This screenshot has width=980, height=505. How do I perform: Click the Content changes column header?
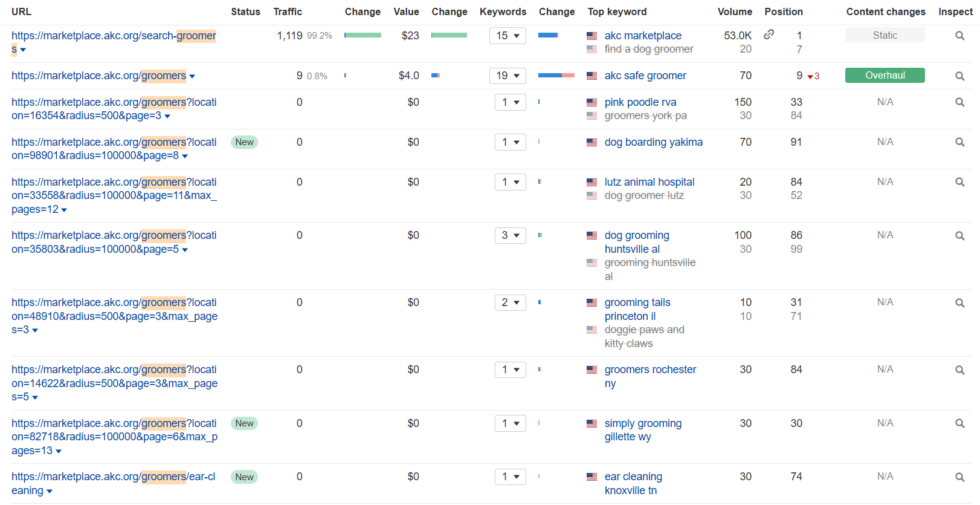point(886,11)
